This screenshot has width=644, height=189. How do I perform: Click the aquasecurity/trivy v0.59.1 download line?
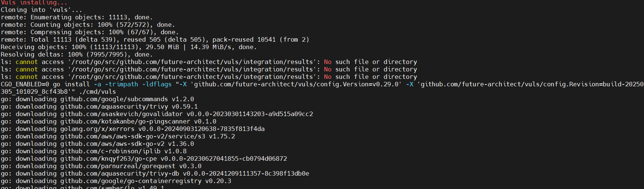(x=129, y=107)
